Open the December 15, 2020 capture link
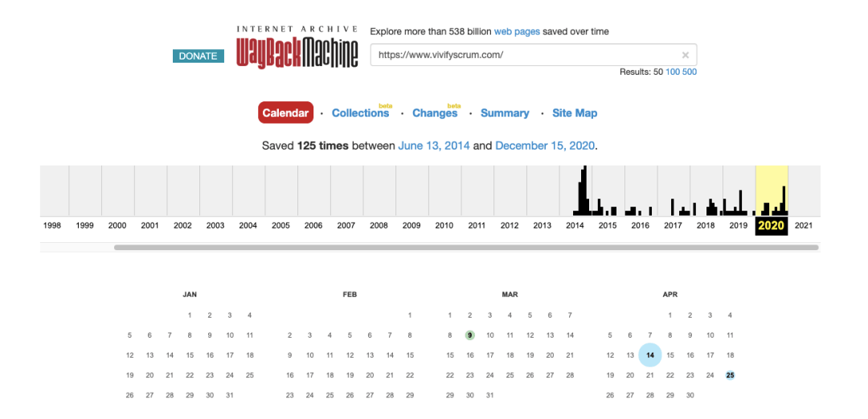Screen dimensions: 868x419 pyautogui.click(x=545, y=146)
